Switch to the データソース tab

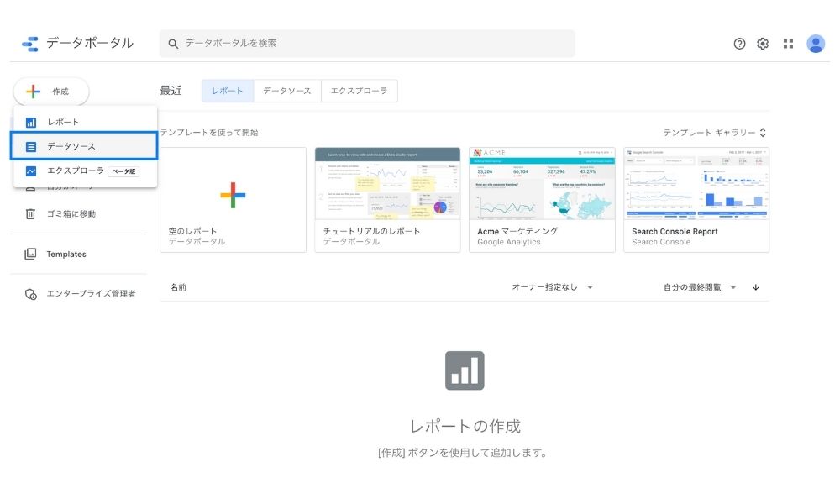pyautogui.click(x=287, y=91)
